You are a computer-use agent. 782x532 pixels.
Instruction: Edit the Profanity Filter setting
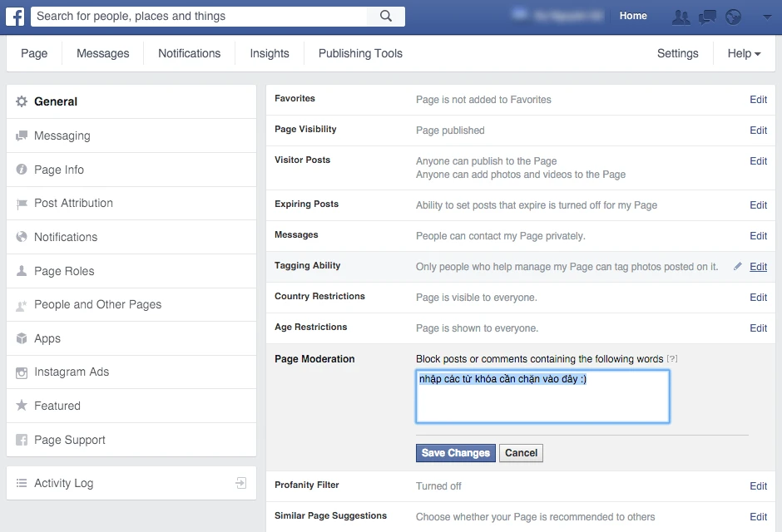click(757, 485)
